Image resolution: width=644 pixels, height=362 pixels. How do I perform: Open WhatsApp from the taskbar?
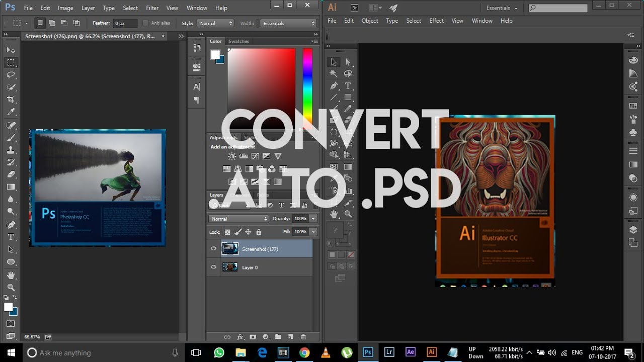coord(219,352)
